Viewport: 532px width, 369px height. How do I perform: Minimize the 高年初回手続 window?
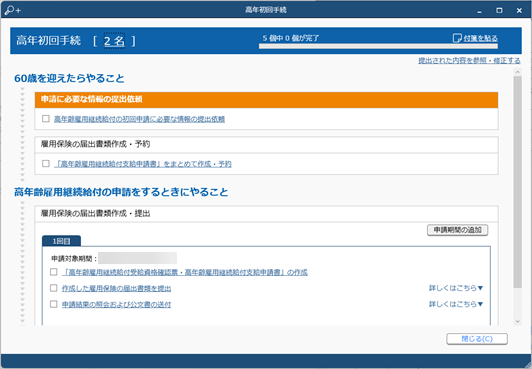pyautogui.click(x=479, y=11)
